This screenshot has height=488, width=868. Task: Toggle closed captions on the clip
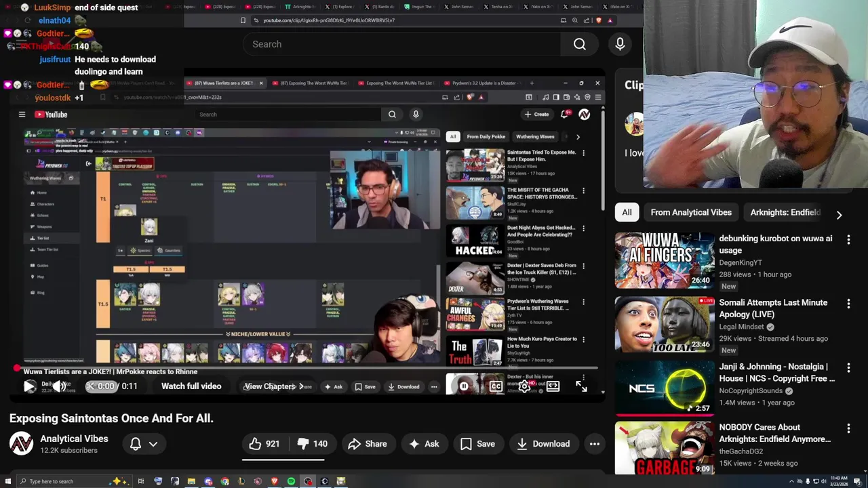click(x=496, y=386)
